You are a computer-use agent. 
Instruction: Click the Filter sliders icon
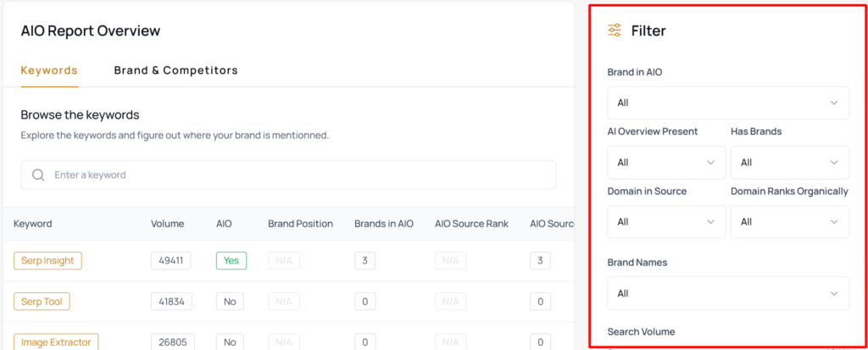pos(615,31)
